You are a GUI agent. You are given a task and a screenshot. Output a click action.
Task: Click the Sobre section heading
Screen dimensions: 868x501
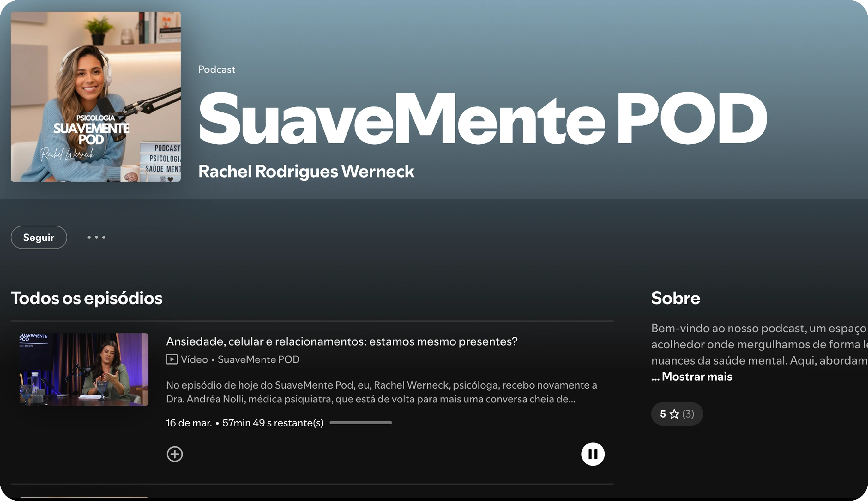point(675,298)
